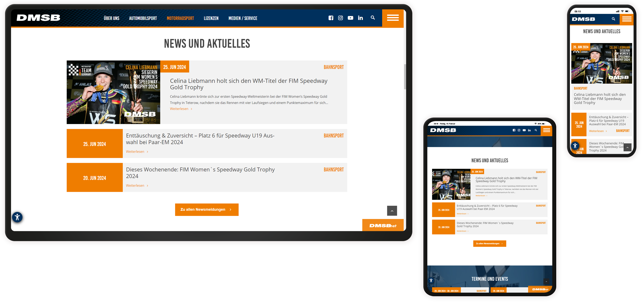Select the Lizenzen menu item
Screen dimensions: 644x302
click(211, 18)
